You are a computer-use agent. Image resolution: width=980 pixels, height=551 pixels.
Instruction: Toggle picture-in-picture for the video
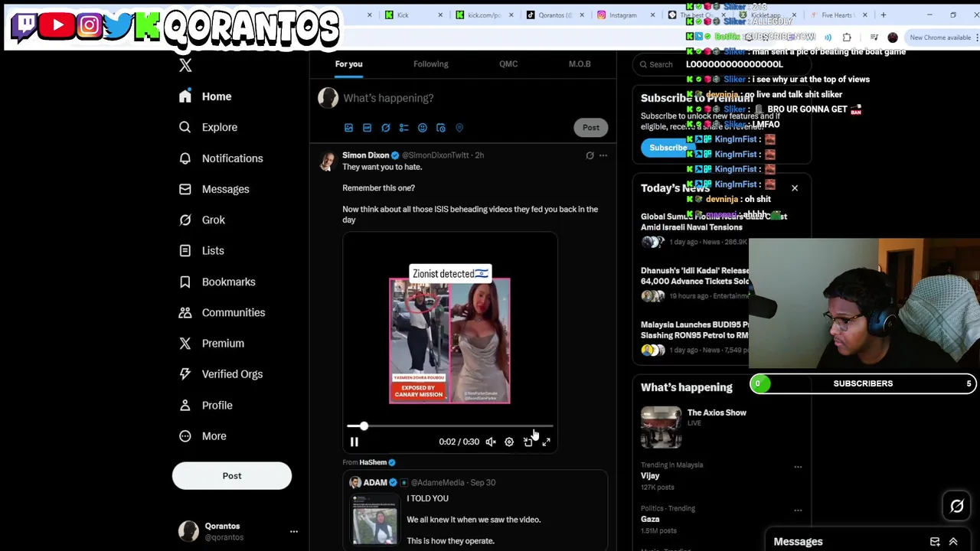pyautogui.click(x=528, y=442)
